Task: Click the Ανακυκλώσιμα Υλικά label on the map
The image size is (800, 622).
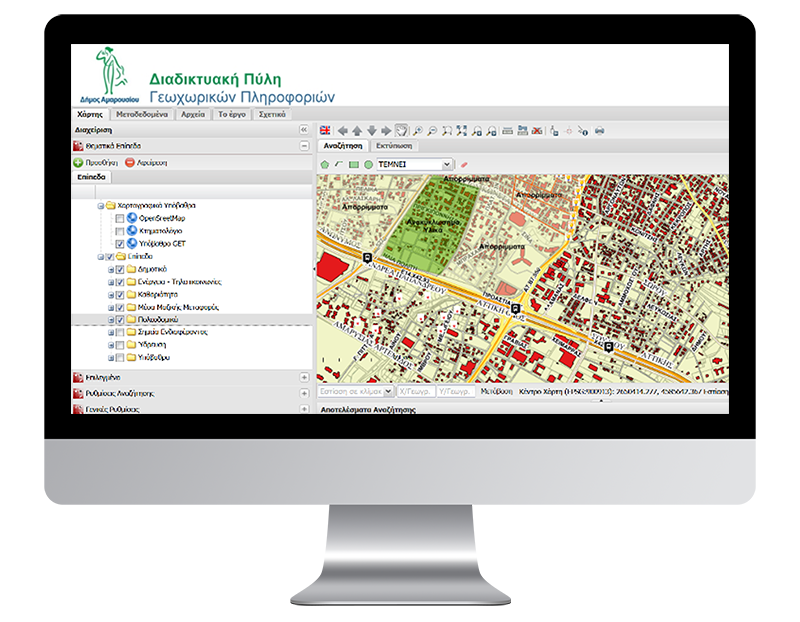Action: click(x=433, y=226)
